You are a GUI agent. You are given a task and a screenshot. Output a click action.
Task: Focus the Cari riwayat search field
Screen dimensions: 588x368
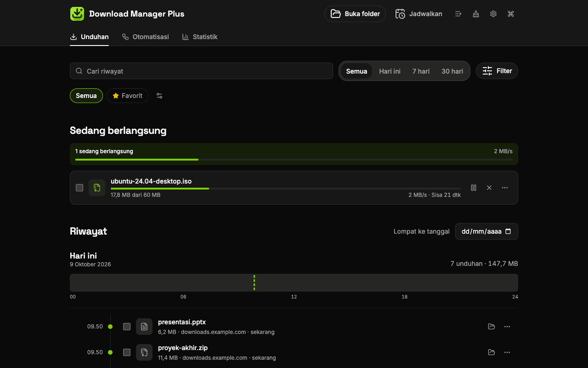point(201,71)
